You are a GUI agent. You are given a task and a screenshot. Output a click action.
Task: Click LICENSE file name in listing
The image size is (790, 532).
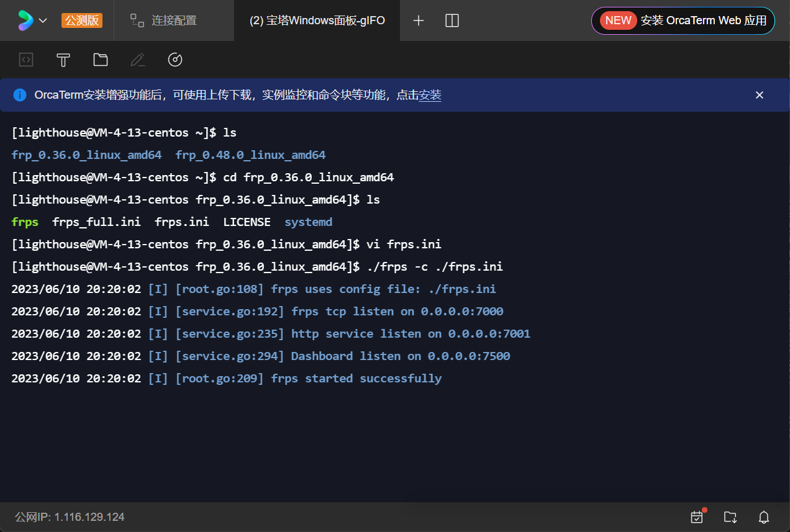[247, 222]
